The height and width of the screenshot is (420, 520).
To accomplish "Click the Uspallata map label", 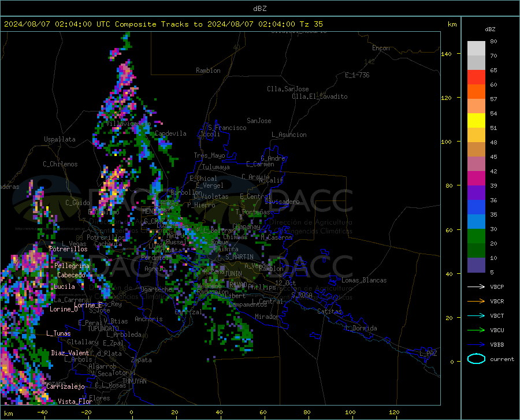I will click(60, 139).
